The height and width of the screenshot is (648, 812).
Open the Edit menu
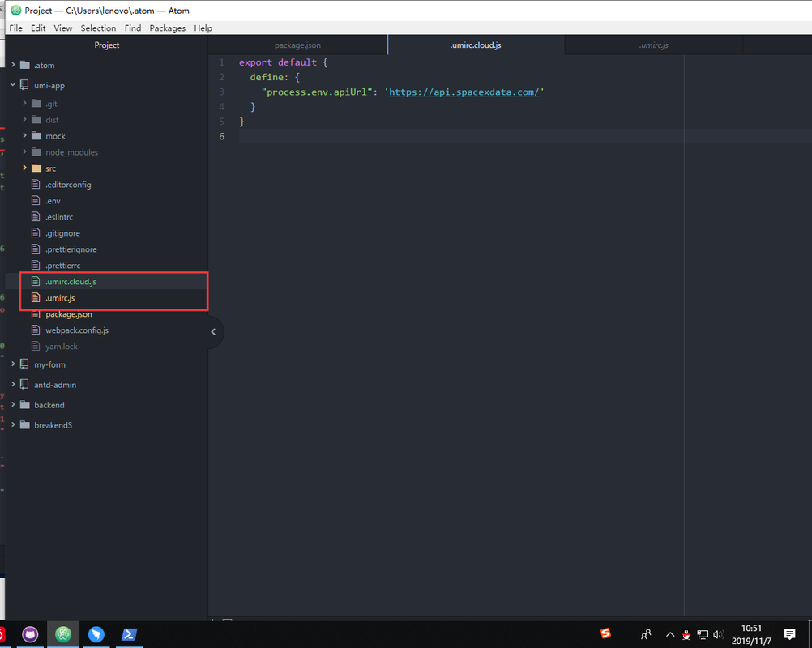[38, 28]
